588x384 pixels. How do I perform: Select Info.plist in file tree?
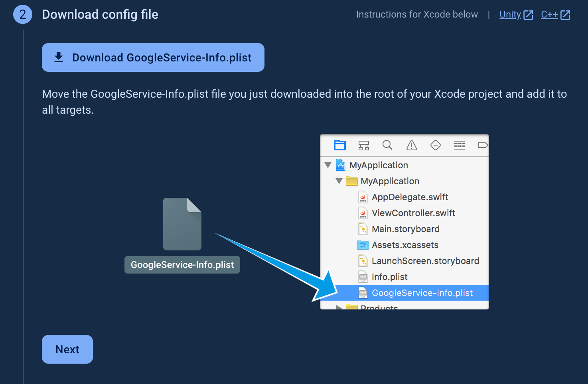(404, 277)
